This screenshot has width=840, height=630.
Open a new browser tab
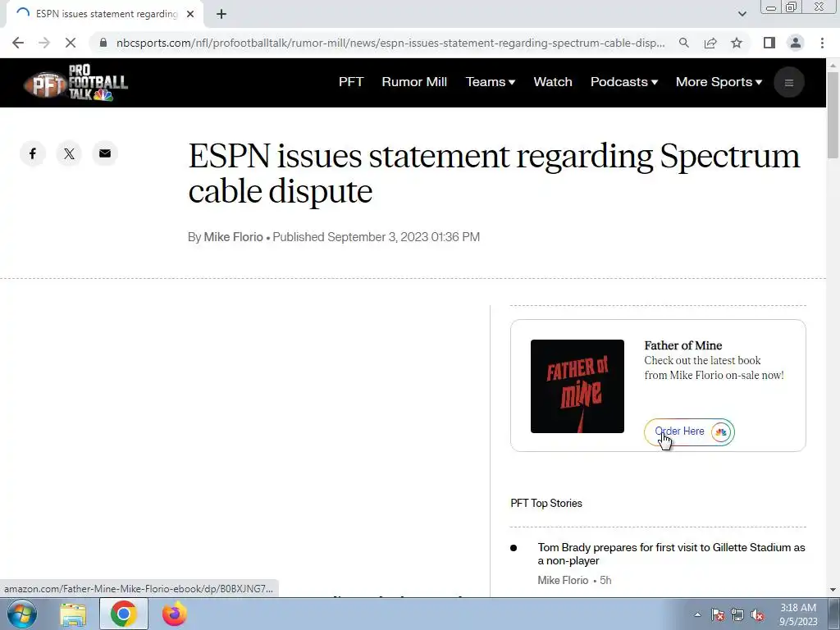coord(221,14)
